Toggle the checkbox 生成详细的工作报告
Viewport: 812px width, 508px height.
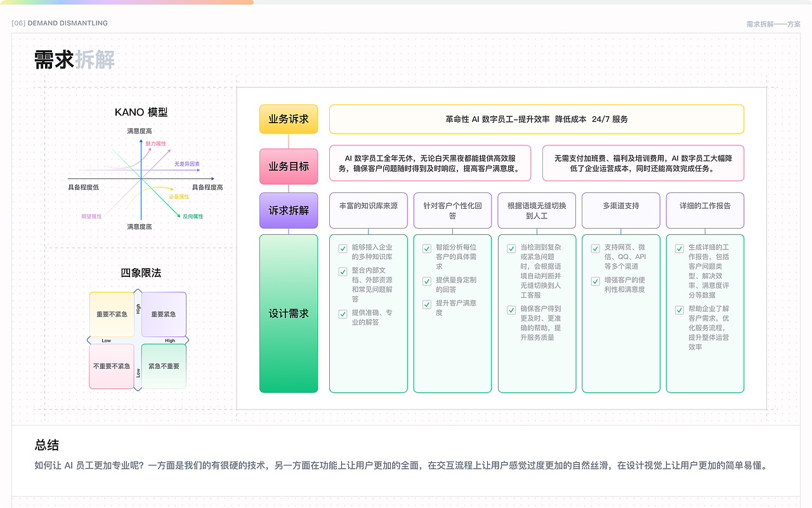(x=679, y=249)
